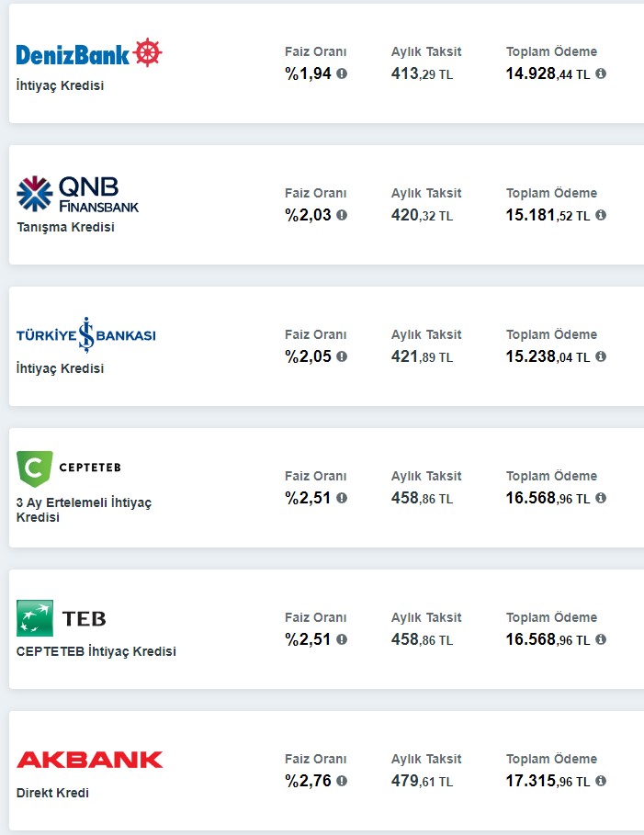
Task: Open info icon beside CEPTETEB row's 16.568,96 TL
Action: [601, 497]
